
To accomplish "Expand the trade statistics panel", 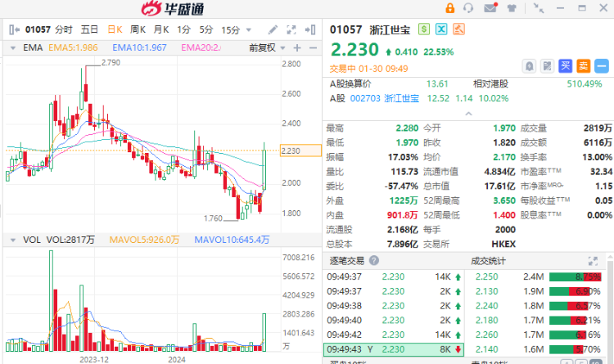I will point(593,261).
